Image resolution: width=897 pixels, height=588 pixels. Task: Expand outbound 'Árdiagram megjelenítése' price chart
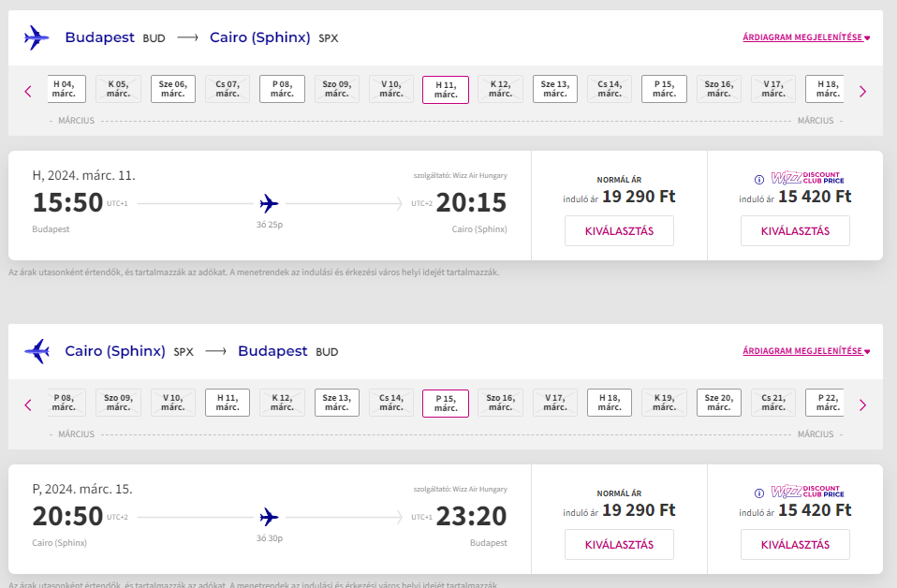[806, 38]
